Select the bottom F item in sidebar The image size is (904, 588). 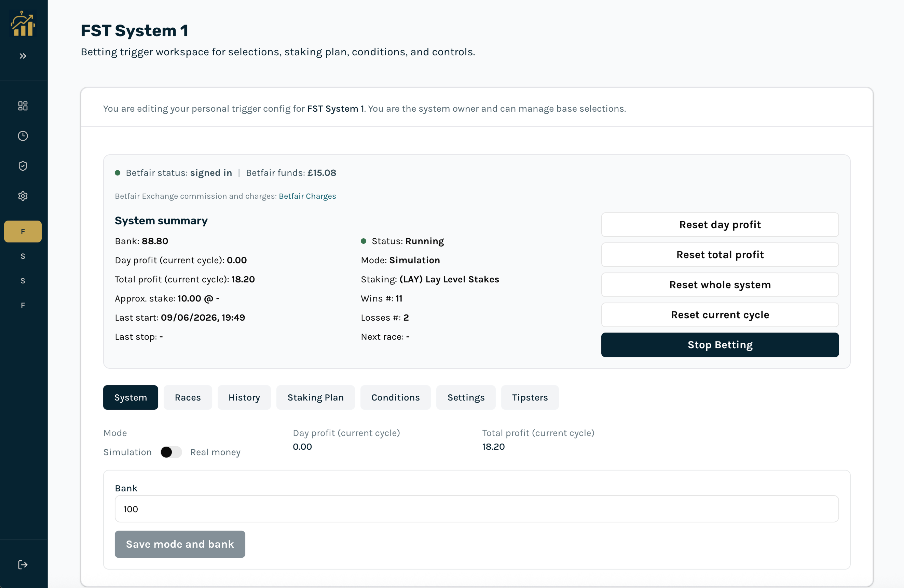point(23,306)
